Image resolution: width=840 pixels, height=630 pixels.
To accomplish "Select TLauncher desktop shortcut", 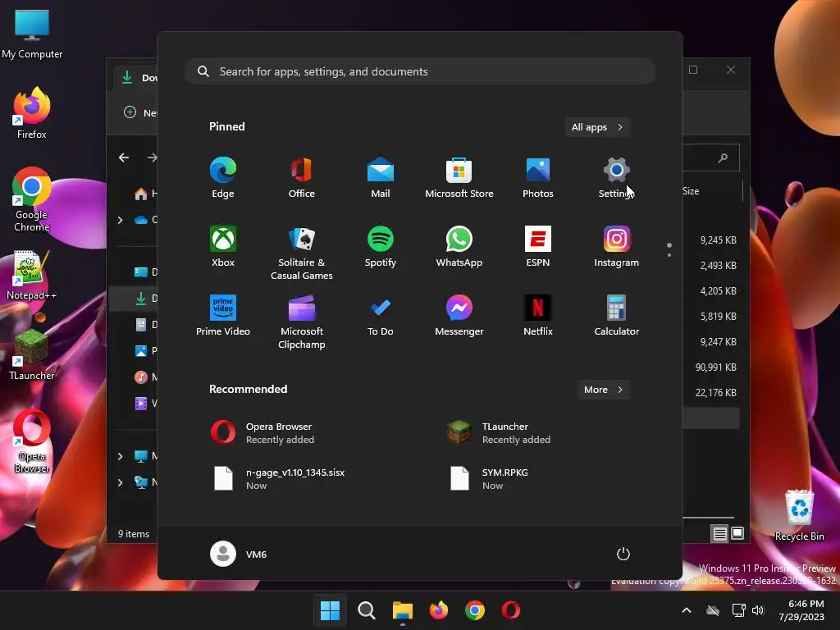I will point(32,354).
